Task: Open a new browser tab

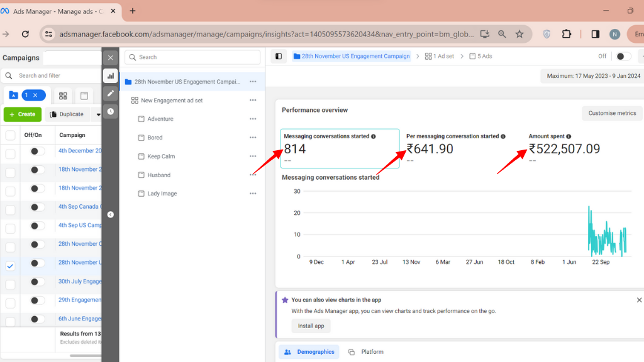Action: pos(133,11)
